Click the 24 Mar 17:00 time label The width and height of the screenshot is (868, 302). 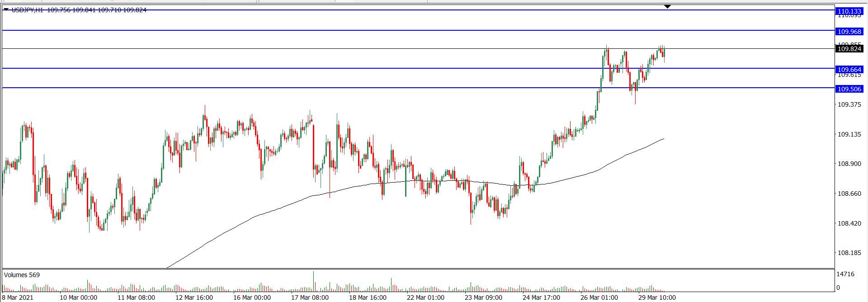pyautogui.click(x=541, y=297)
